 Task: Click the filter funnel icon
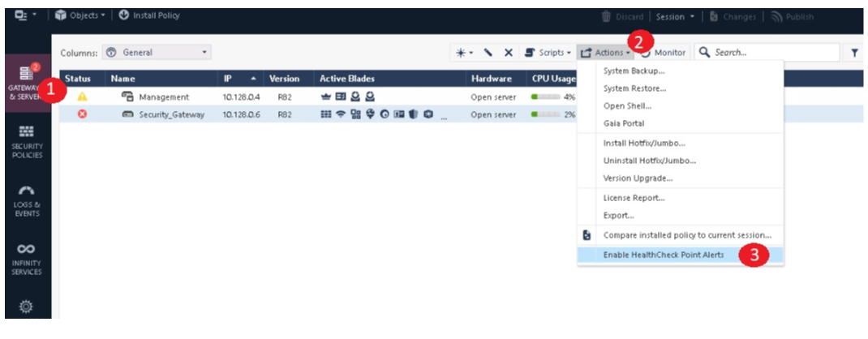click(x=855, y=53)
